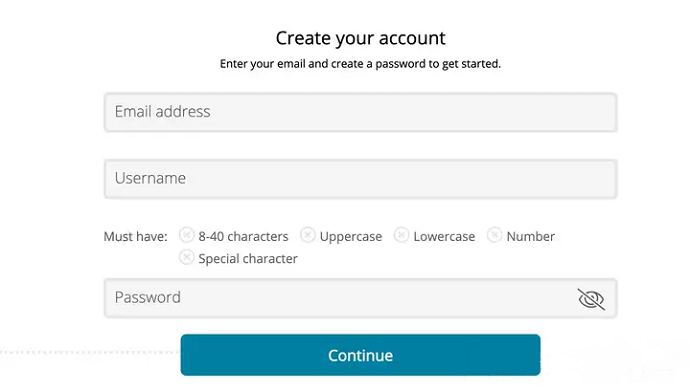Click the empty area right of Continue button
This screenshot has height=391, width=690.
click(615, 355)
